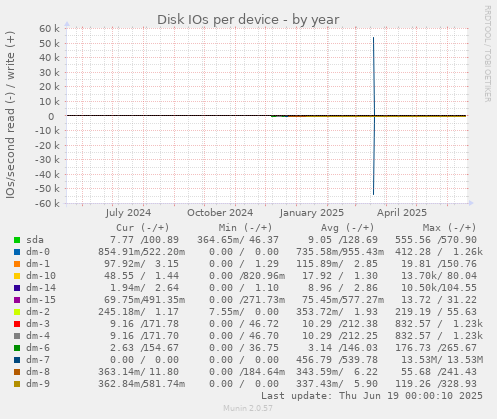Click the dm-9 max value '119.26 /328.93'
The height and width of the screenshot is (419, 497).
point(436,384)
